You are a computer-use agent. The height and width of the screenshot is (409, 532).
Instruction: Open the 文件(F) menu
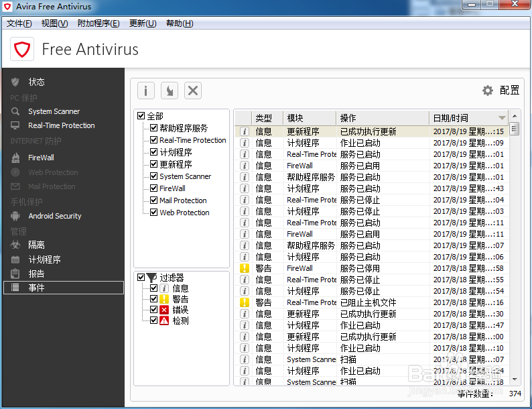pos(19,23)
